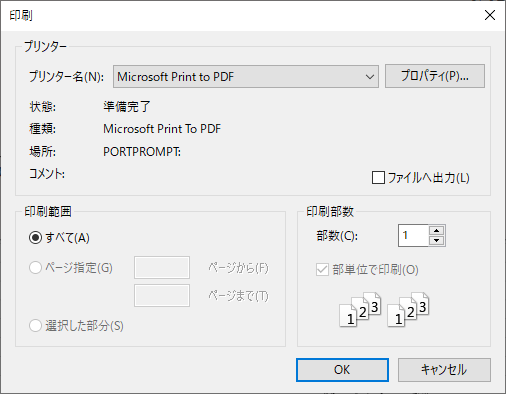The width and height of the screenshot is (506, 394).
Task: Click the キャンセル button
Action: (444, 370)
